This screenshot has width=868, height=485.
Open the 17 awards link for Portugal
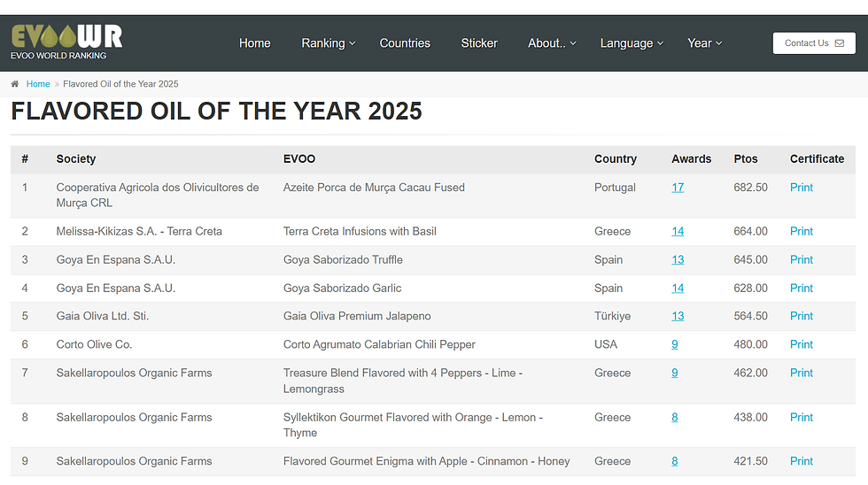[x=678, y=188]
